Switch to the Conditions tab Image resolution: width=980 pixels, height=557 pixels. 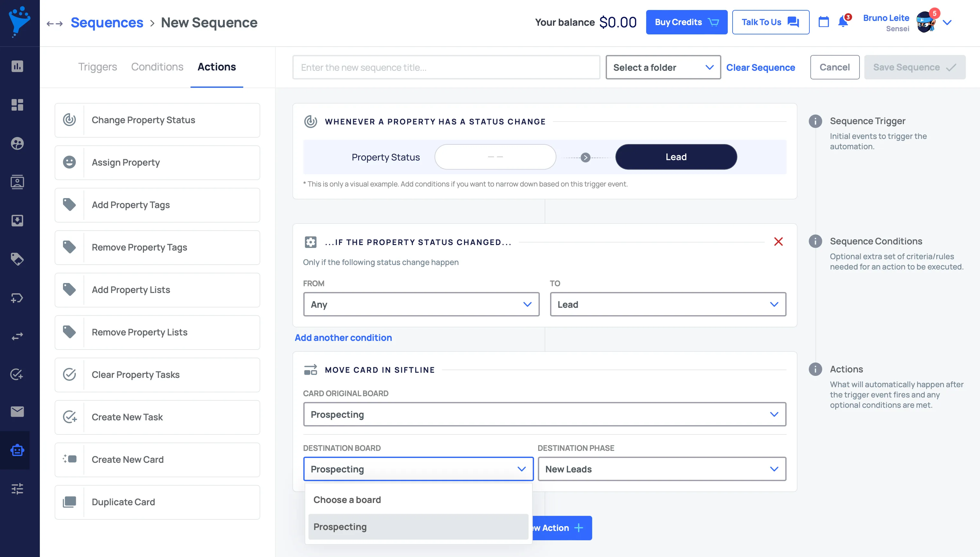157,67
